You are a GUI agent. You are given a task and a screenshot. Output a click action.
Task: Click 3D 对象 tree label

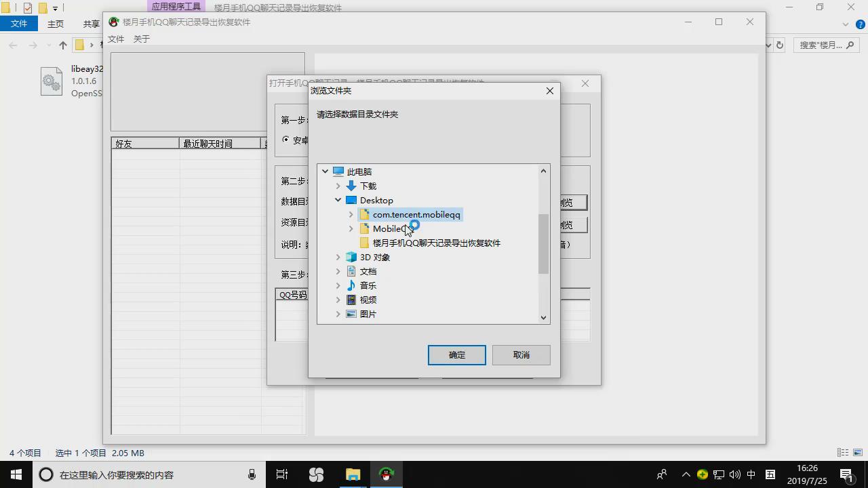pyautogui.click(x=375, y=257)
